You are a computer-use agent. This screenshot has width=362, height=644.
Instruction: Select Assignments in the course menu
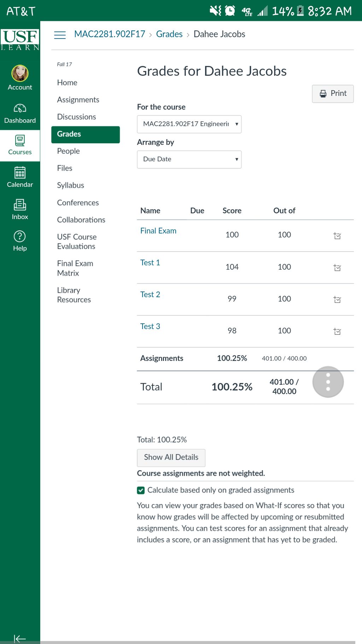click(x=78, y=100)
